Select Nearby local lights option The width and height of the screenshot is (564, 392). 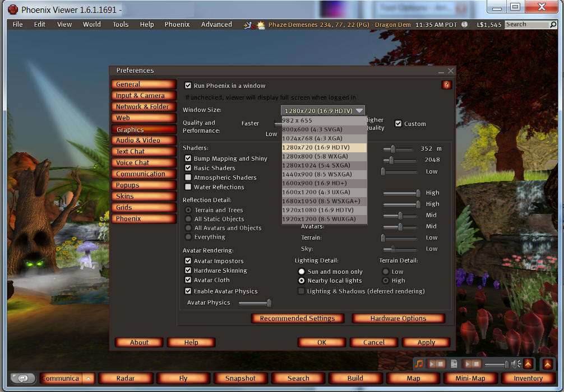coord(302,281)
